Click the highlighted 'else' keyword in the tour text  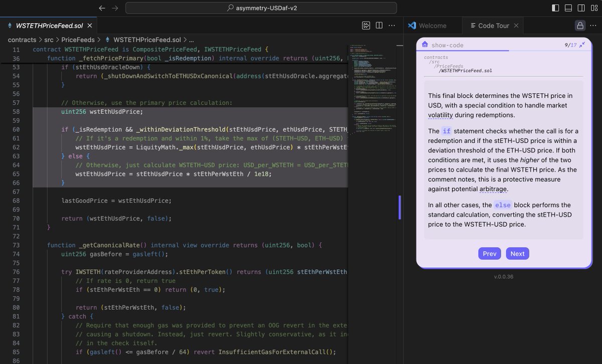[x=503, y=205]
